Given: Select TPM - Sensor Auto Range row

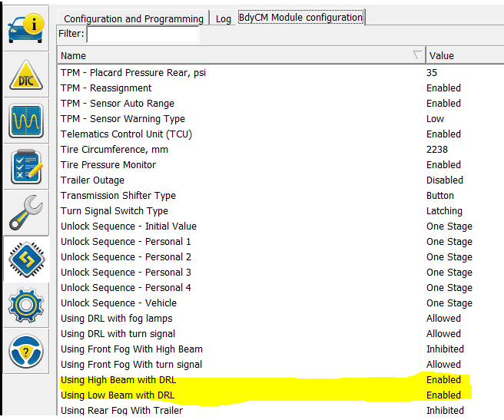Looking at the screenshot, I should pos(280,104).
